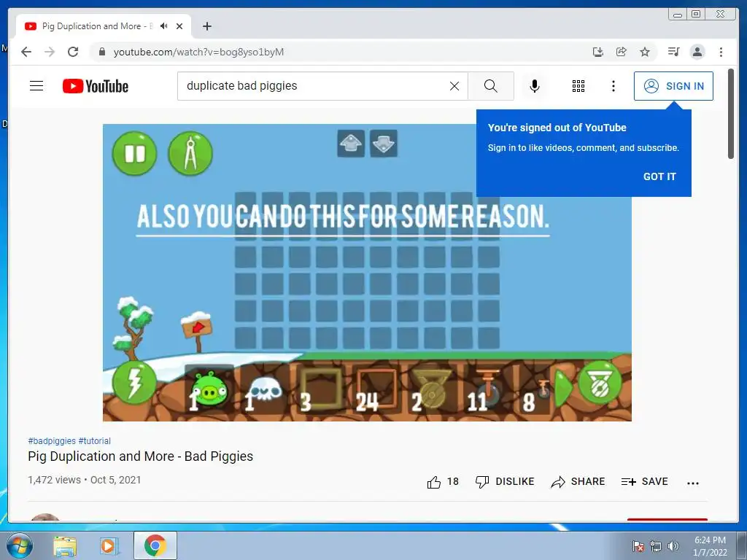The width and height of the screenshot is (747, 560).
Task: Share this page from the address bar
Action: tap(622, 52)
